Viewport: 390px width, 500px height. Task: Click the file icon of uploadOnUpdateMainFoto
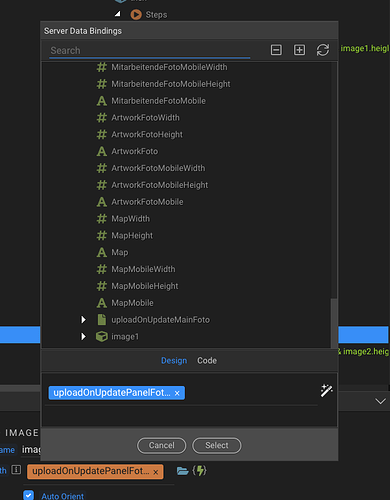(102, 320)
